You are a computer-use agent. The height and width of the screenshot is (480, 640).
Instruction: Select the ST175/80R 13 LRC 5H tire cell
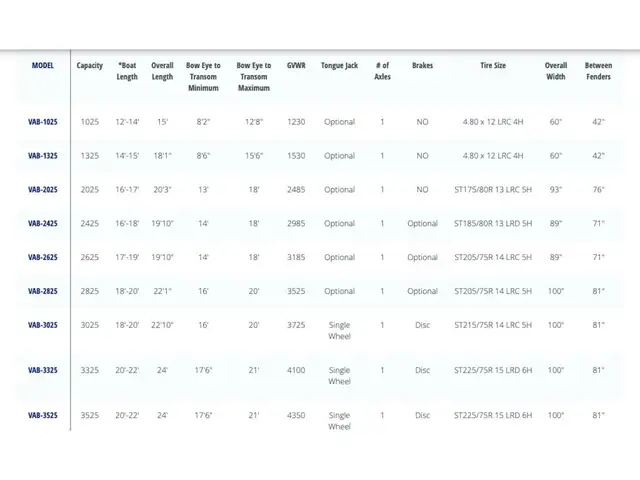point(492,190)
